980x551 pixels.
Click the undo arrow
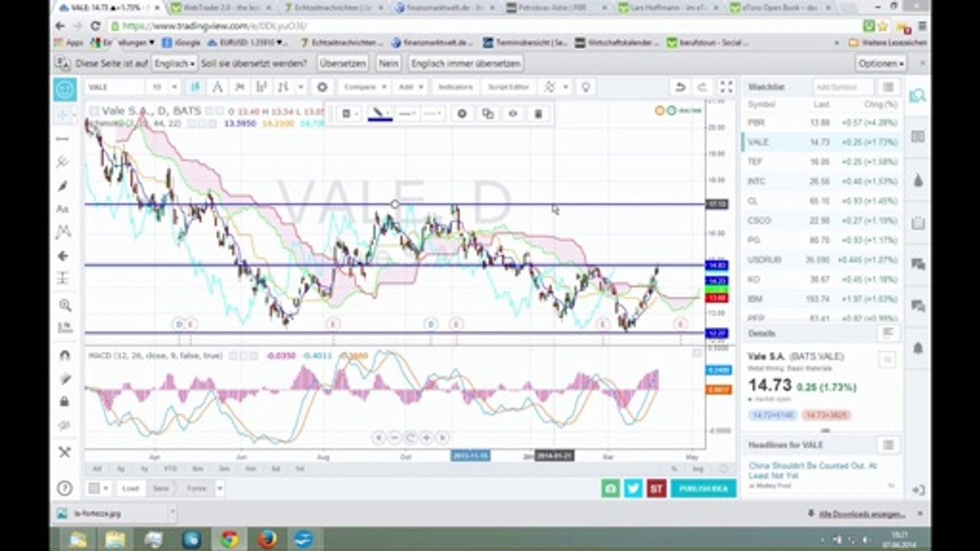pos(679,87)
